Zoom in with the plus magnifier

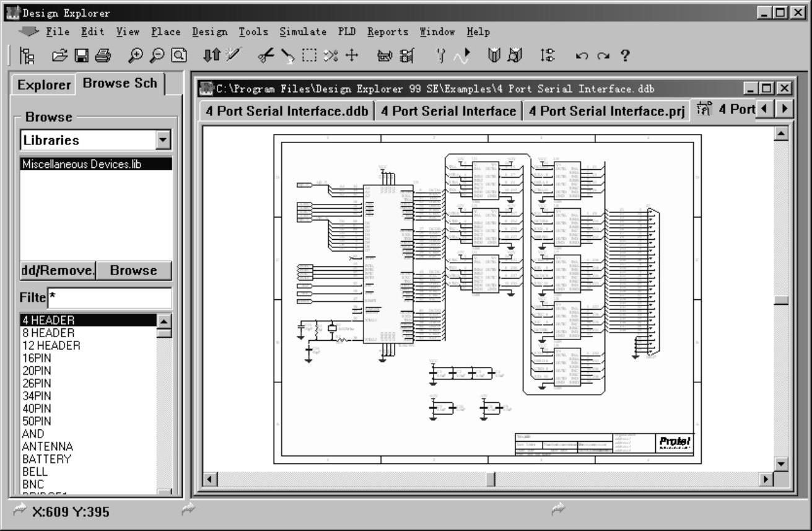135,56
